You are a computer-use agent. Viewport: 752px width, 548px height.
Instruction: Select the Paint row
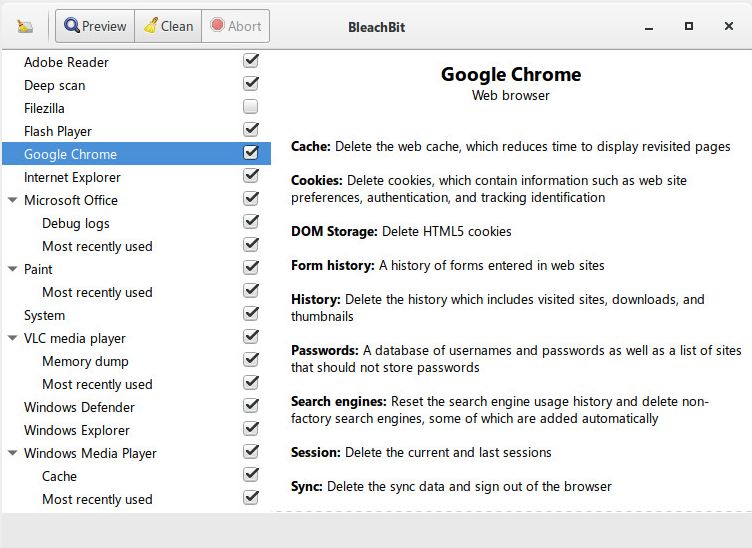(136, 269)
